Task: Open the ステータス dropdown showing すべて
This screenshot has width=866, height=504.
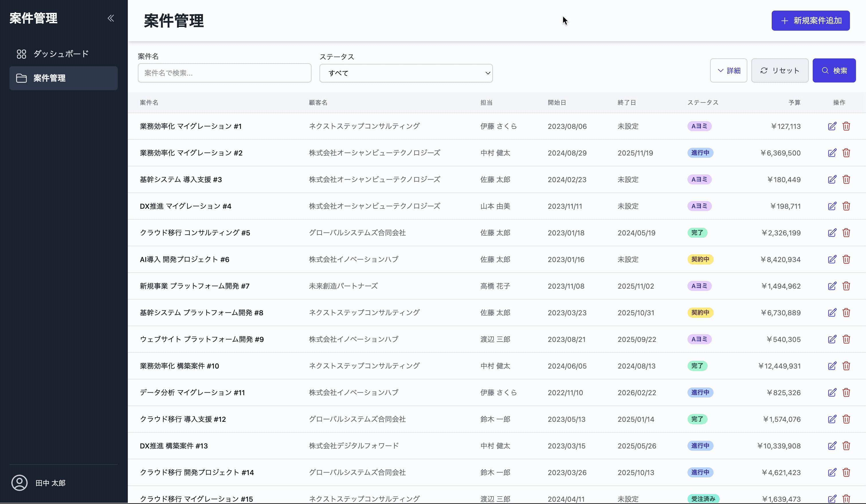Action: pos(406,73)
